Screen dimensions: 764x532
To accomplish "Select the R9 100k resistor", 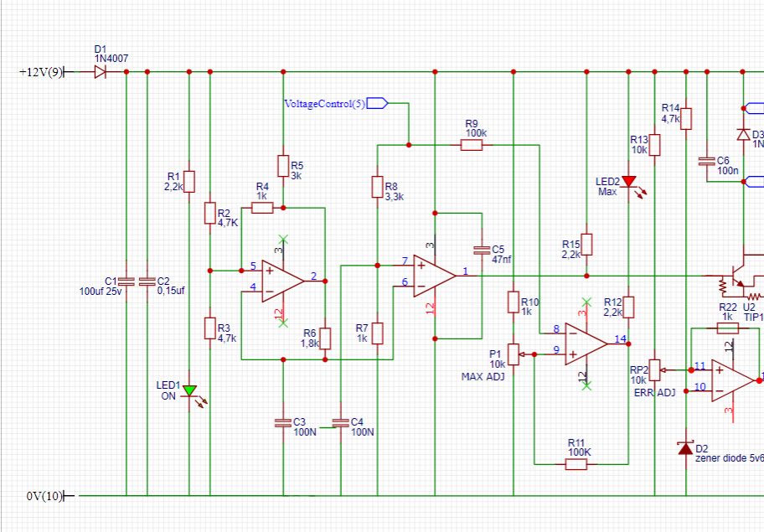I will (472, 143).
